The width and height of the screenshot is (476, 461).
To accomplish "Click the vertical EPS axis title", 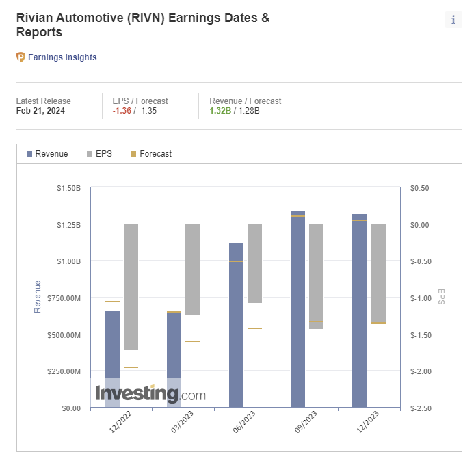I will pos(441,297).
